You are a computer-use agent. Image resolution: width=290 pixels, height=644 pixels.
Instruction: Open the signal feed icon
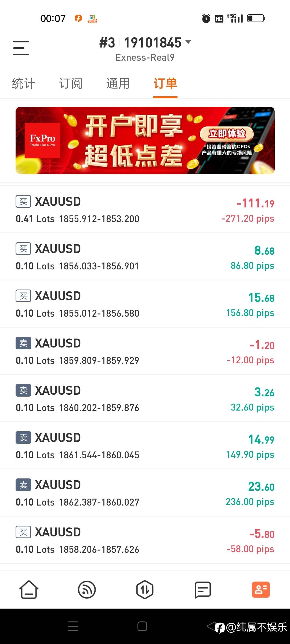[87, 590]
